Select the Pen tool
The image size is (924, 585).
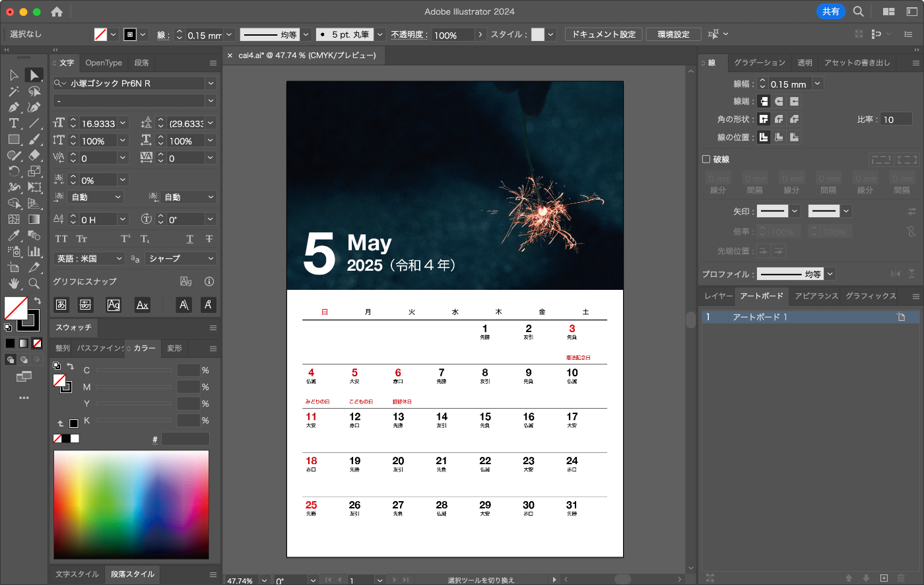coord(14,107)
